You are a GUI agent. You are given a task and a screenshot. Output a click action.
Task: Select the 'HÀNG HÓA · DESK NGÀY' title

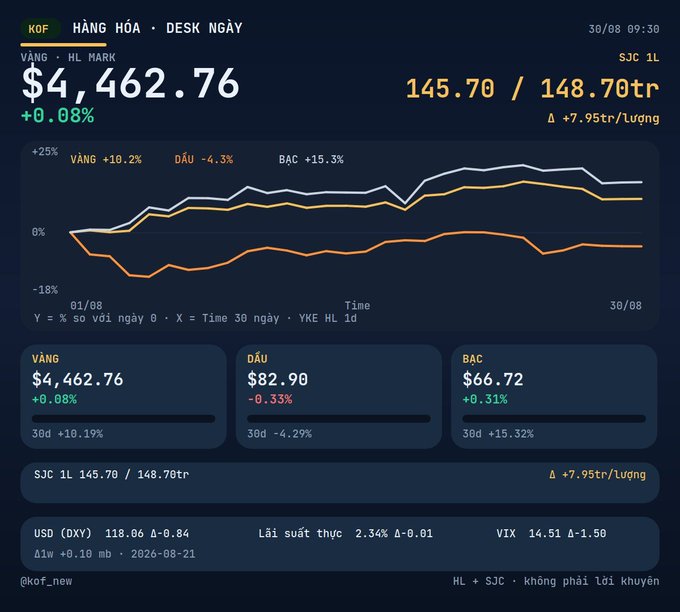pos(157,28)
